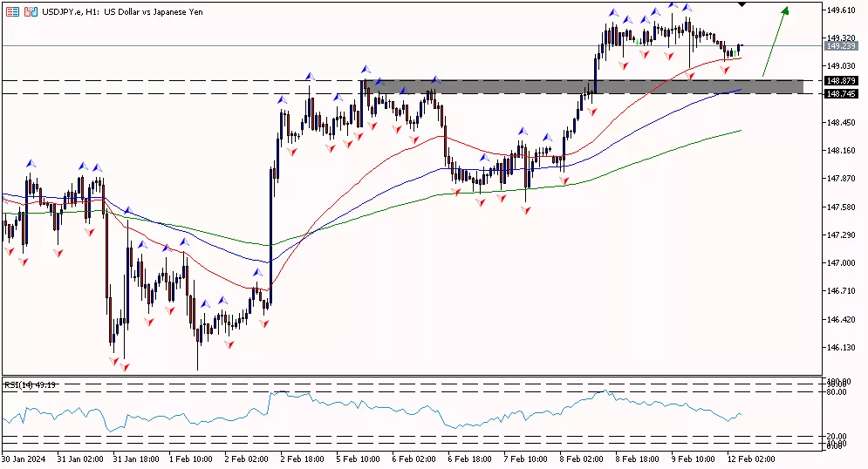
Task: Click the 147.290 price scale label
Action: pyautogui.click(x=840, y=235)
